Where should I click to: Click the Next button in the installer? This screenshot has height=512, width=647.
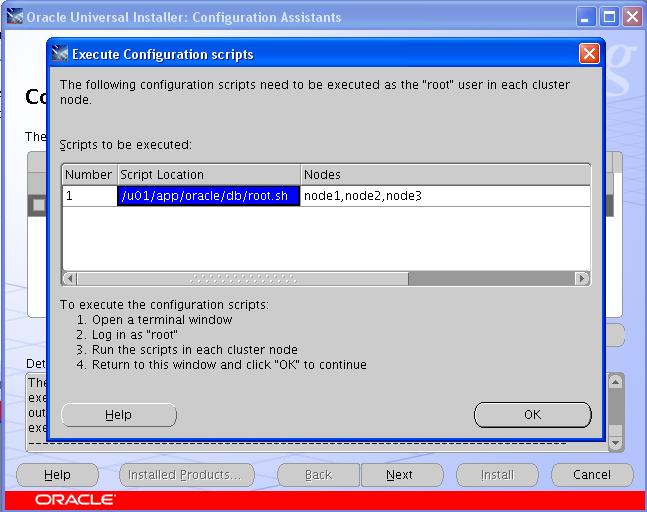click(399, 475)
